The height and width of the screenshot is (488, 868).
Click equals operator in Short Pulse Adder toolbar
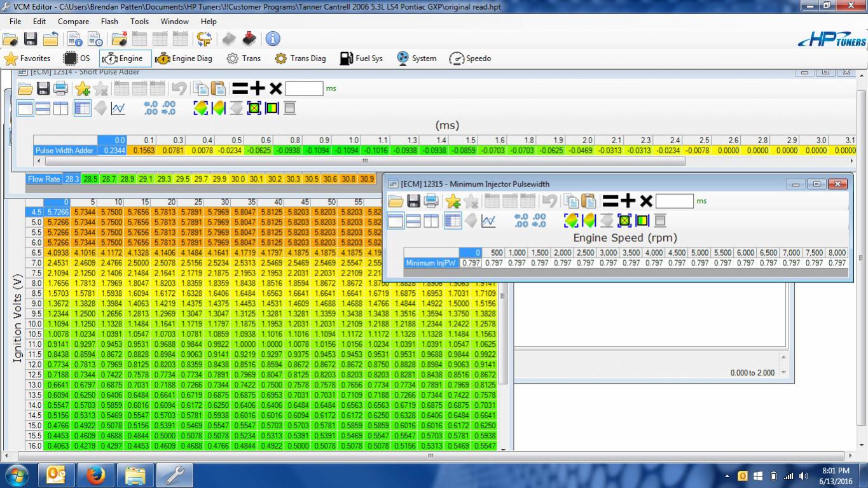pos(240,88)
